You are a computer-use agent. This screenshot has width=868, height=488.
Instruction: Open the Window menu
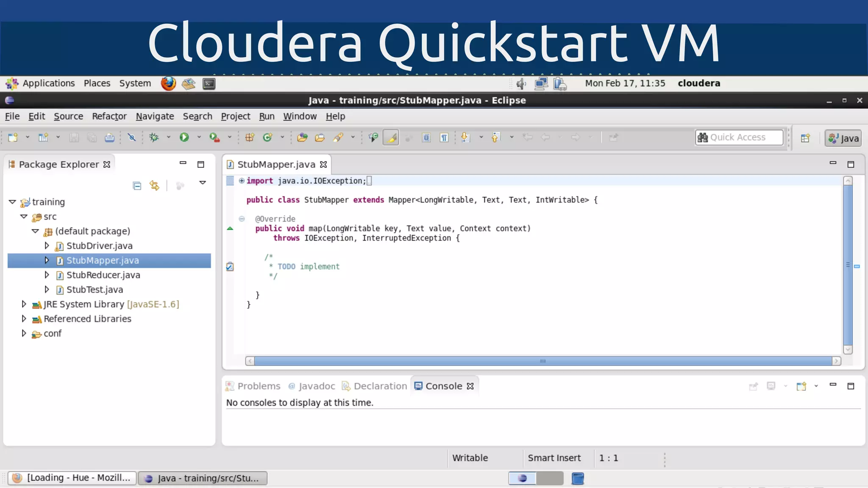pyautogui.click(x=300, y=116)
